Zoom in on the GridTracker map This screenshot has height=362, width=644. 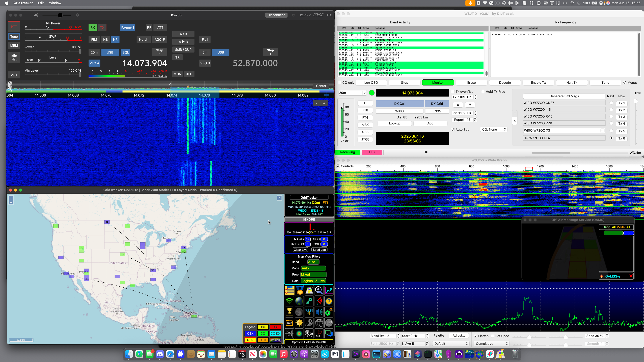[11, 198]
